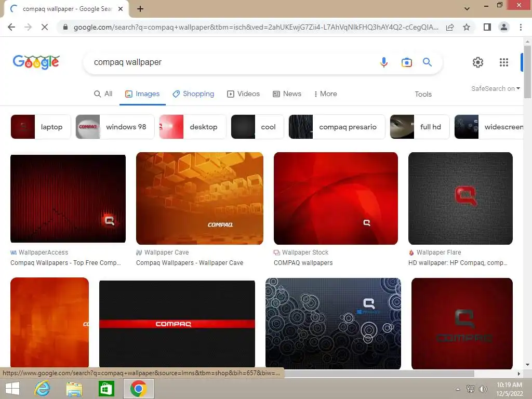Open the Windows Store taskbar icon

tap(106, 389)
